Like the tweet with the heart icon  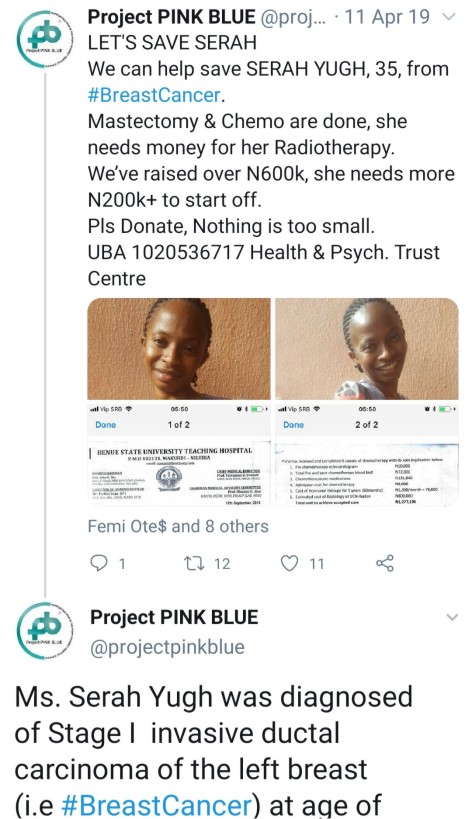(x=289, y=563)
